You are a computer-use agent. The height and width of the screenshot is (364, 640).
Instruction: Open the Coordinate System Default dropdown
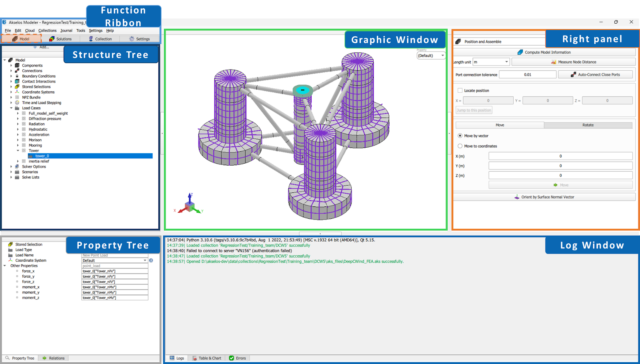115,260
